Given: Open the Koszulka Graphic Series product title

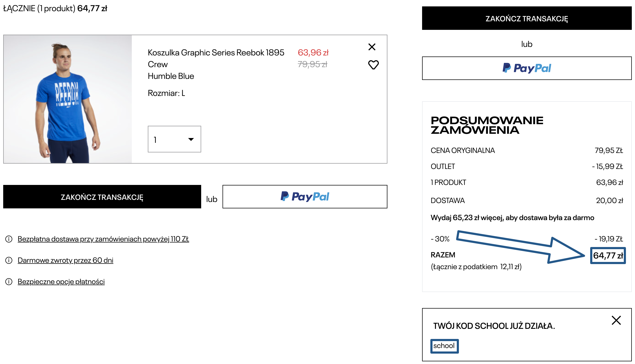Looking at the screenshot, I should click(x=216, y=53).
